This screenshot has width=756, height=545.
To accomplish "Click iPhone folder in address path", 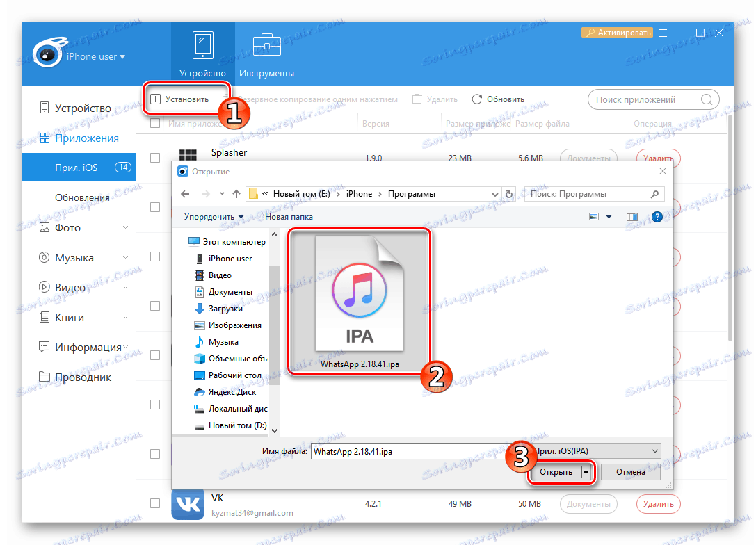I will (x=359, y=194).
